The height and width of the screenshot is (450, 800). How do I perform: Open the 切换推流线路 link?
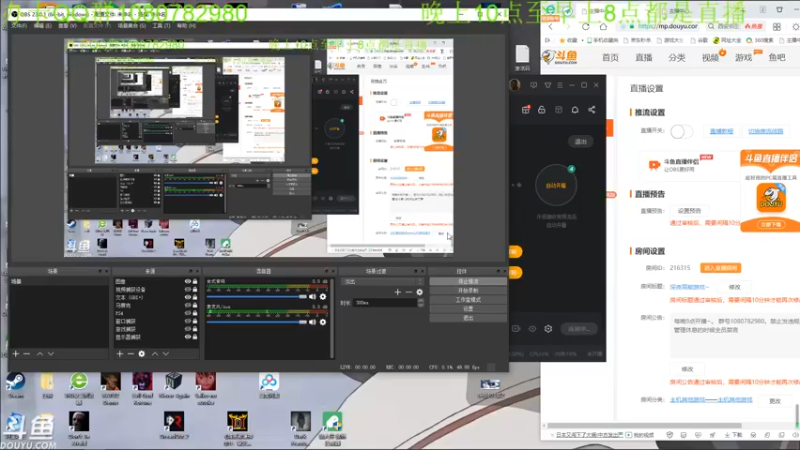click(765, 131)
